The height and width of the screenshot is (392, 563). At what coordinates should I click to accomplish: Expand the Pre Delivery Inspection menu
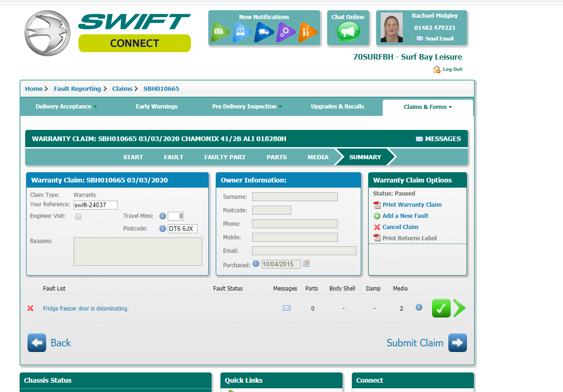tap(247, 107)
